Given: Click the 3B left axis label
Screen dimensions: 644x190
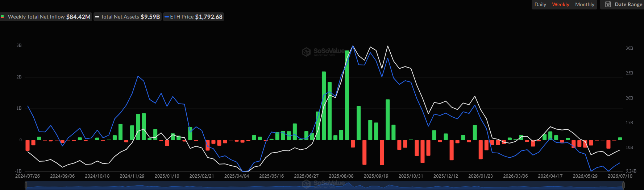Looking at the screenshot, I should [x=19, y=45].
